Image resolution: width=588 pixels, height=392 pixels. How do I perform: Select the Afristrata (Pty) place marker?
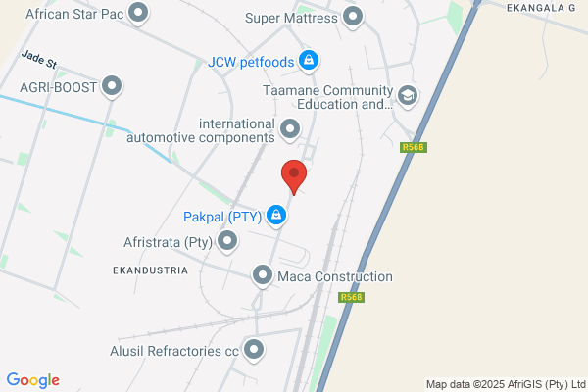227,241
